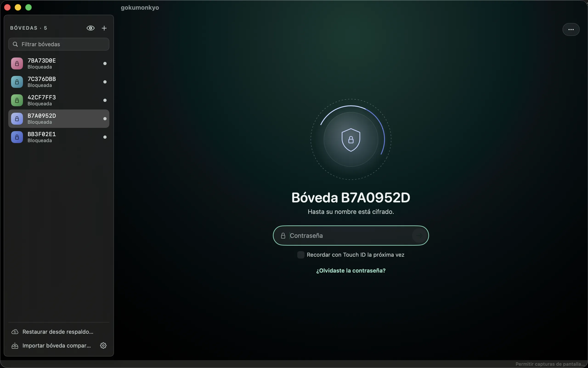Focus the Contraseña password field
The width and height of the screenshot is (588, 368).
[351, 236]
